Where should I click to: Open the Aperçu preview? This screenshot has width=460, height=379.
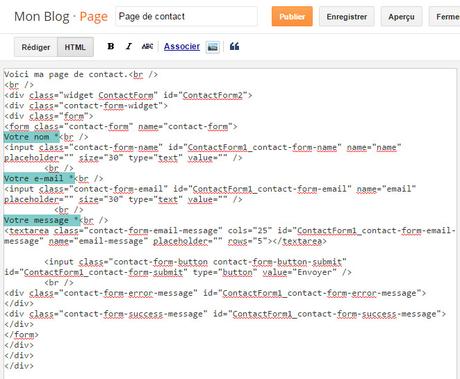tap(401, 16)
